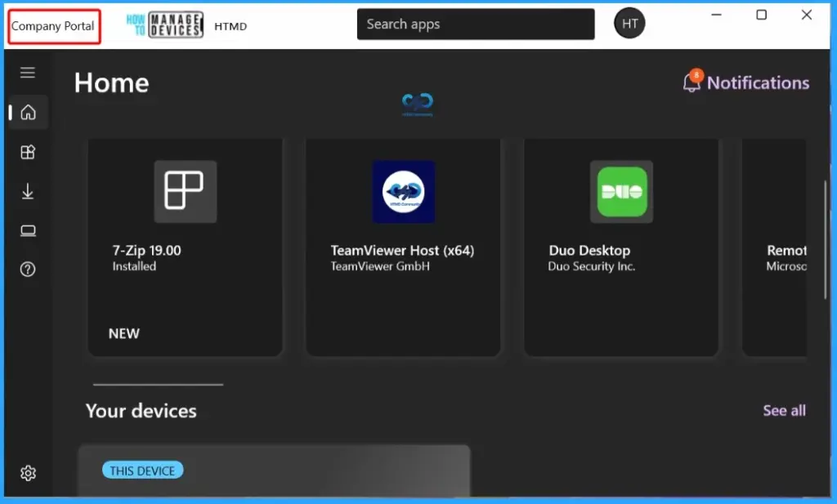Image resolution: width=837 pixels, height=504 pixels.
Task: Close the Company Portal window
Action: click(807, 15)
